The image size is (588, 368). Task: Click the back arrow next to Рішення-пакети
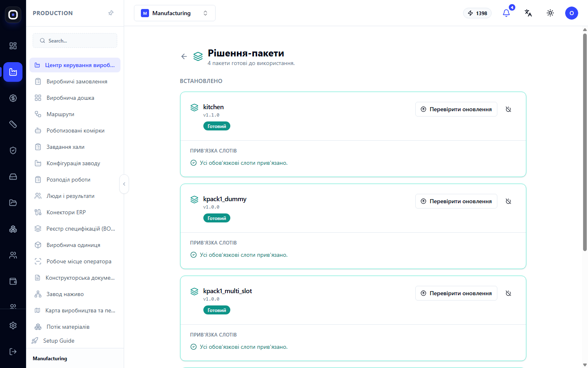[x=184, y=56]
